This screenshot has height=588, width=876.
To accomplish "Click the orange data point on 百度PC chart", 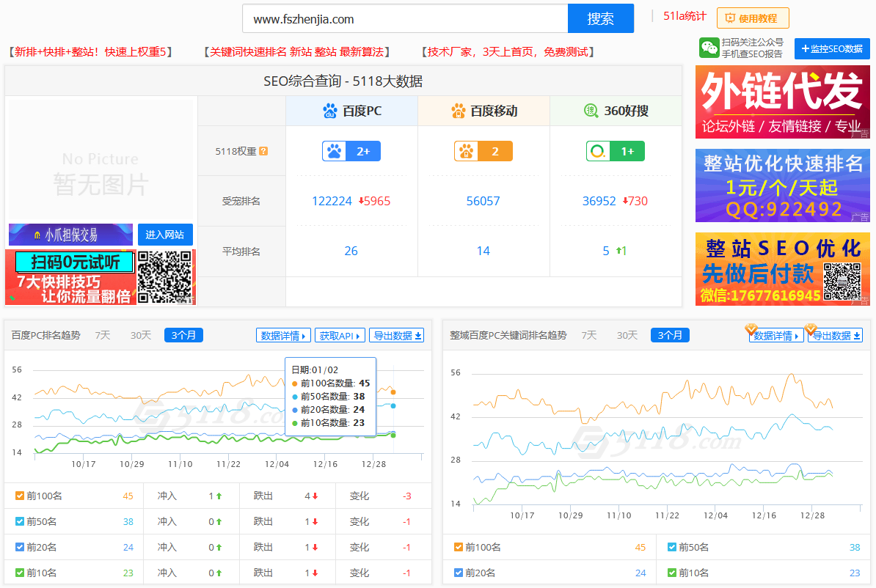I will pos(393,392).
